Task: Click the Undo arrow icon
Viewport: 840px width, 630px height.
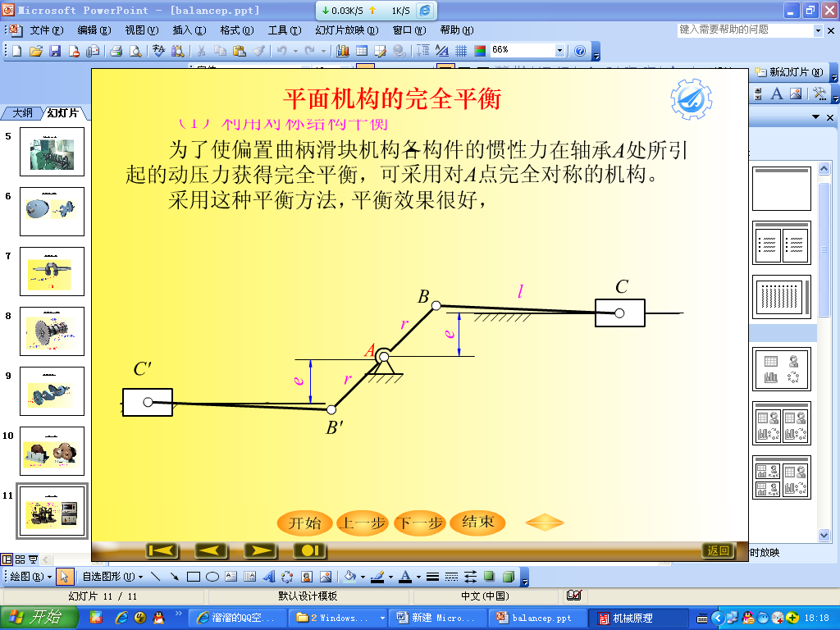Action: tap(282, 51)
